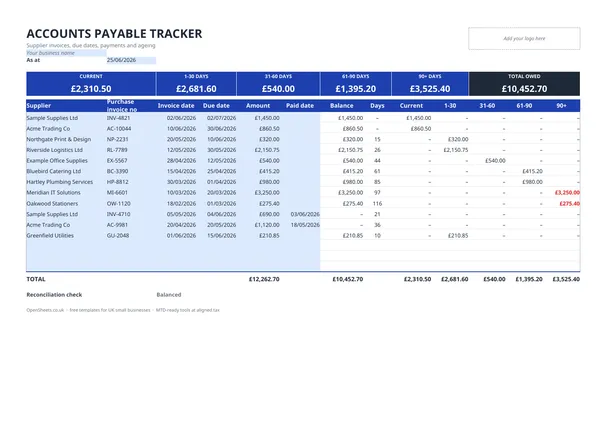Click invoice number MI-6601
The image size is (600, 424).
click(117, 193)
